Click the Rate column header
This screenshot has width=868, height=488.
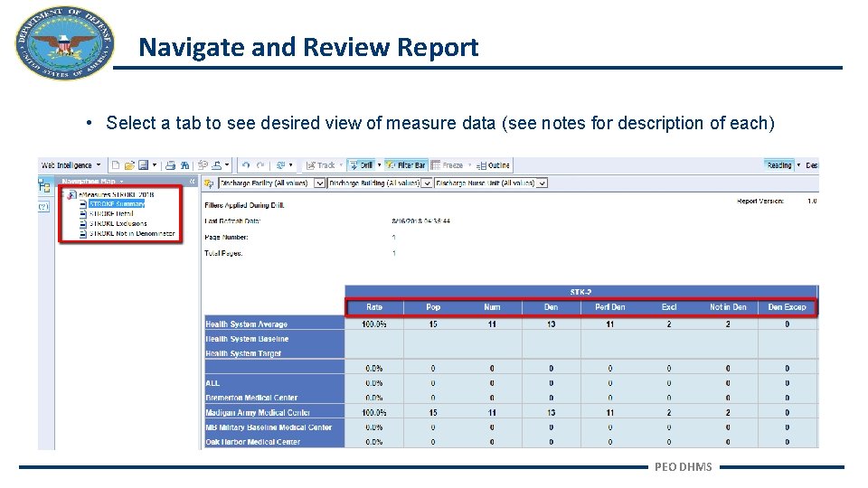[374, 307]
